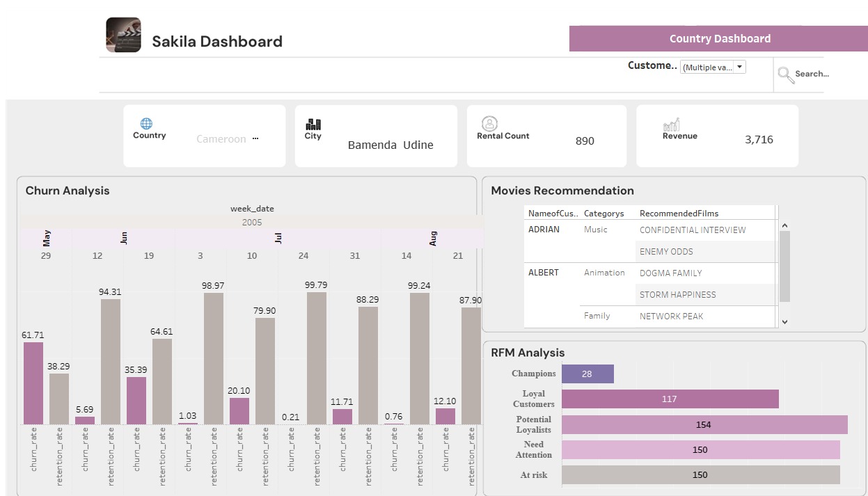Click the globe icon above Country
The height and width of the screenshot is (496, 868).
coord(146,124)
